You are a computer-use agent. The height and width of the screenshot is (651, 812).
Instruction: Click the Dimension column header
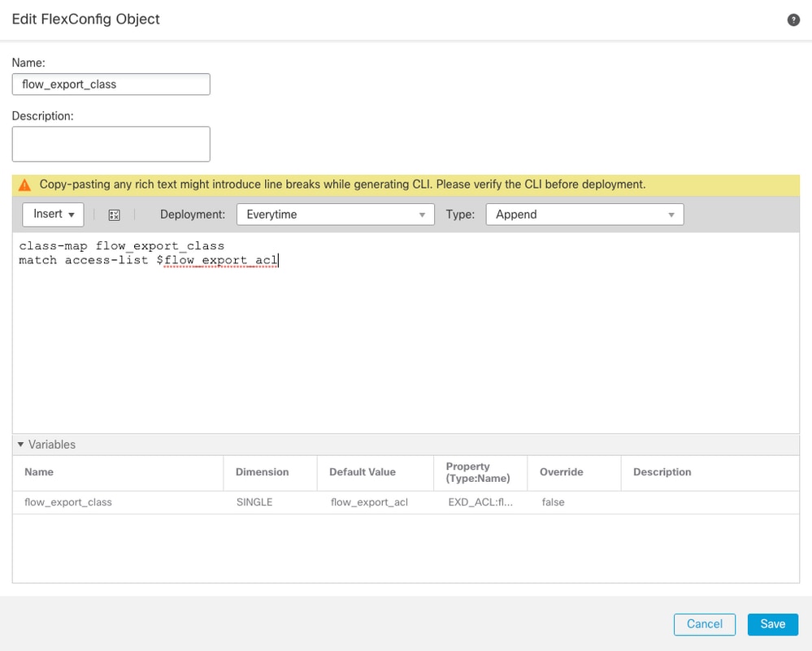pos(262,472)
